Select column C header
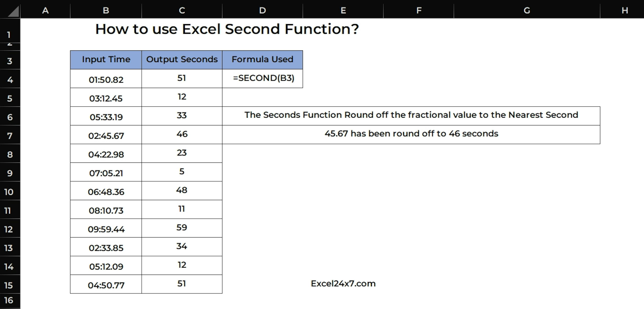 click(x=182, y=10)
